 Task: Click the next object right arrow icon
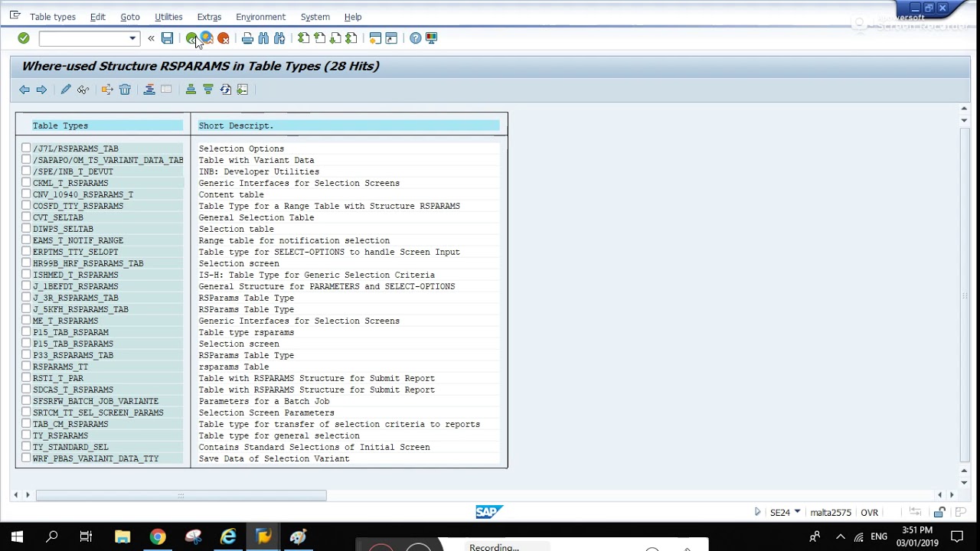(x=41, y=90)
